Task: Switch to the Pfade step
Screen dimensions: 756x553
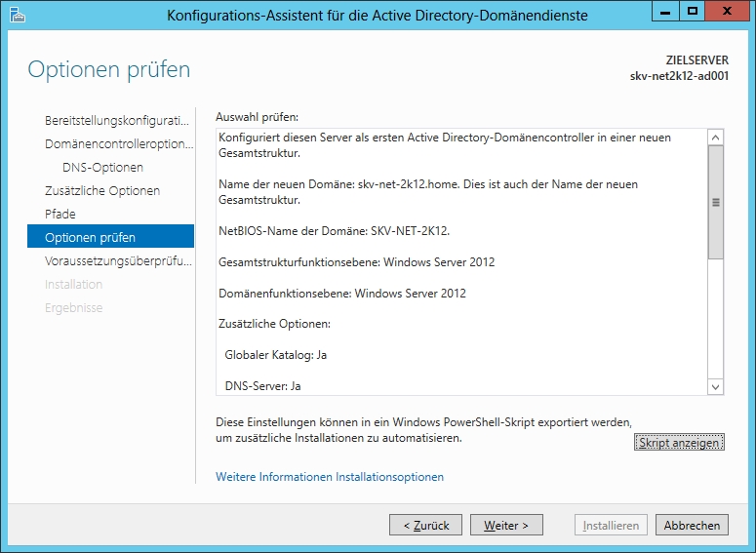Action: tap(60, 215)
